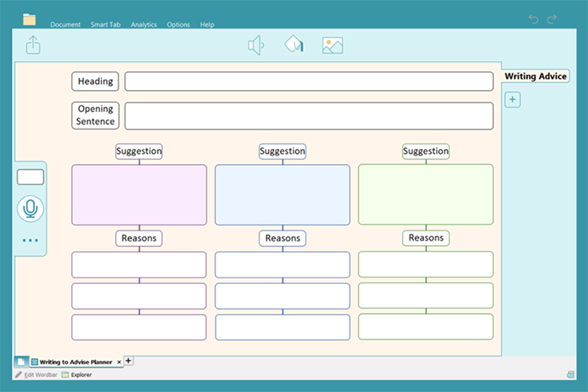Start voice recording with the microphone
The width and height of the screenshot is (588, 392).
(30, 209)
